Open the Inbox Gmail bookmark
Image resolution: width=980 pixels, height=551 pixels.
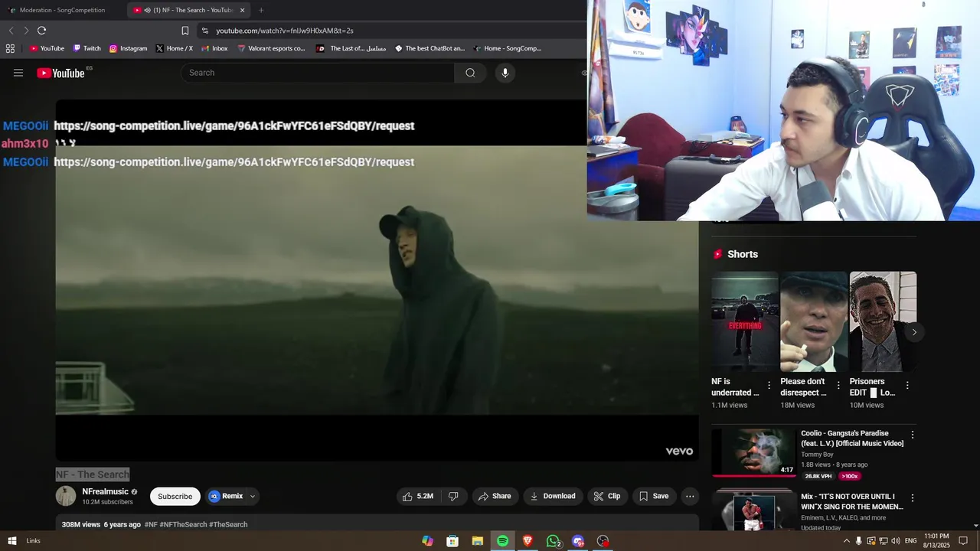pyautogui.click(x=214, y=48)
